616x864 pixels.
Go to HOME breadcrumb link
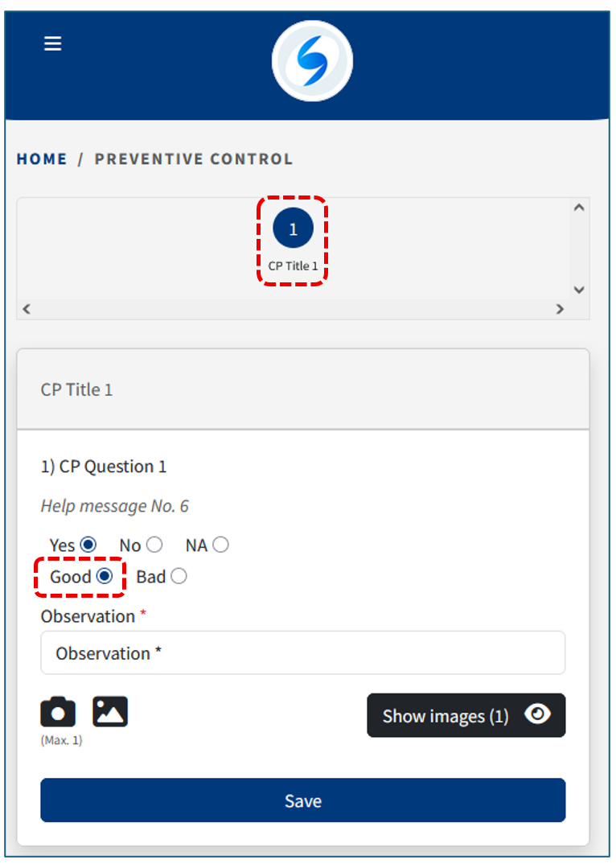[42, 159]
